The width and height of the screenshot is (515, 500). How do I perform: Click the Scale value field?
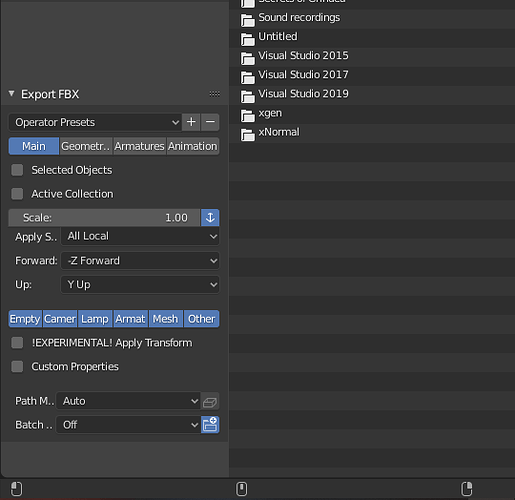(x=104, y=218)
